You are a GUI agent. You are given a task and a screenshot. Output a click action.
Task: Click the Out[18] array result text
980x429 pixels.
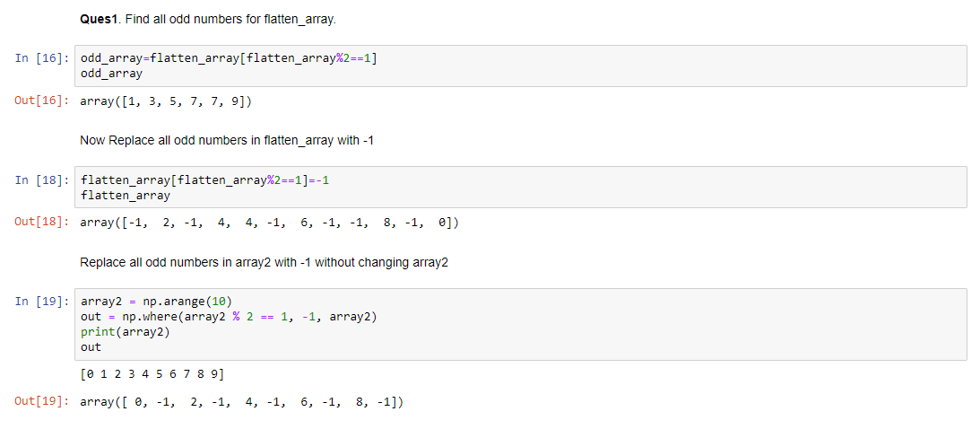pyautogui.click(x=269, y=223)
